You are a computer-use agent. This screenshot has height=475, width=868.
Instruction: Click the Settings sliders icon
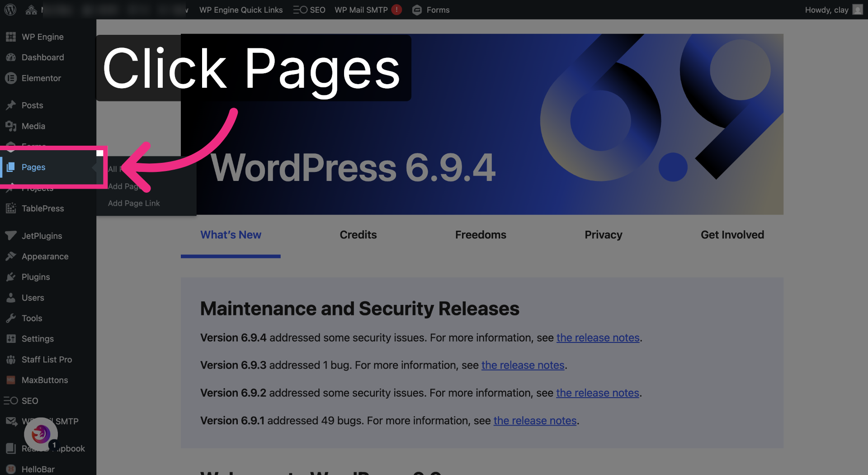click(x=11, y=339)
